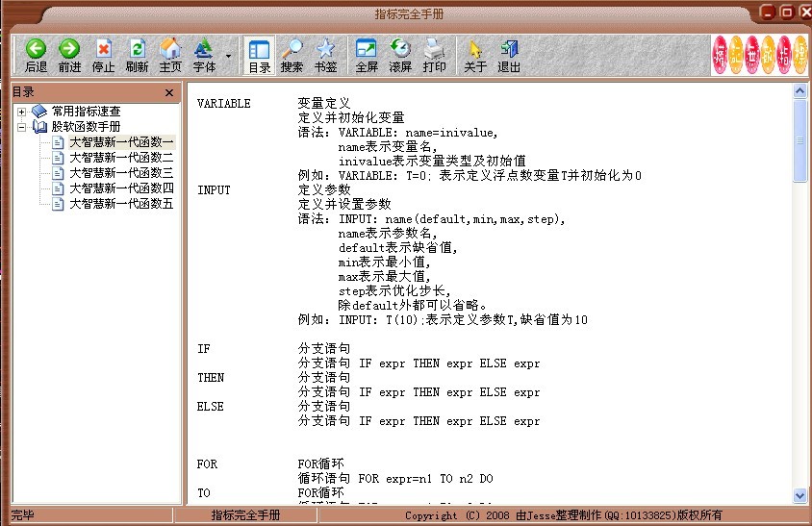The width and height of the screenshot is (812, 526).
Task: Click the content scrollbar down arrow
Action: click(x=800, y=495)
